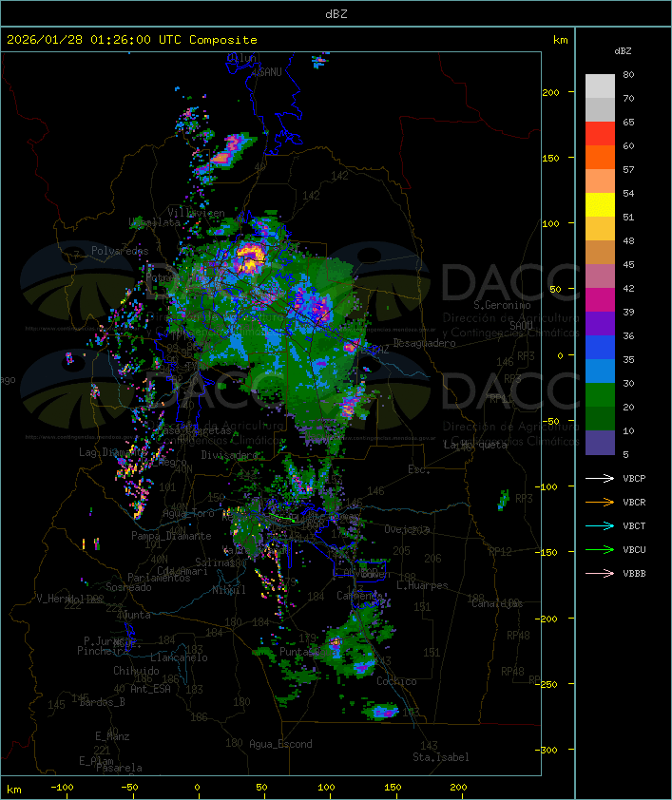The image size is (672, 800).
Task: Click the Sosneado place label
Action: click(x=128, y=587)
